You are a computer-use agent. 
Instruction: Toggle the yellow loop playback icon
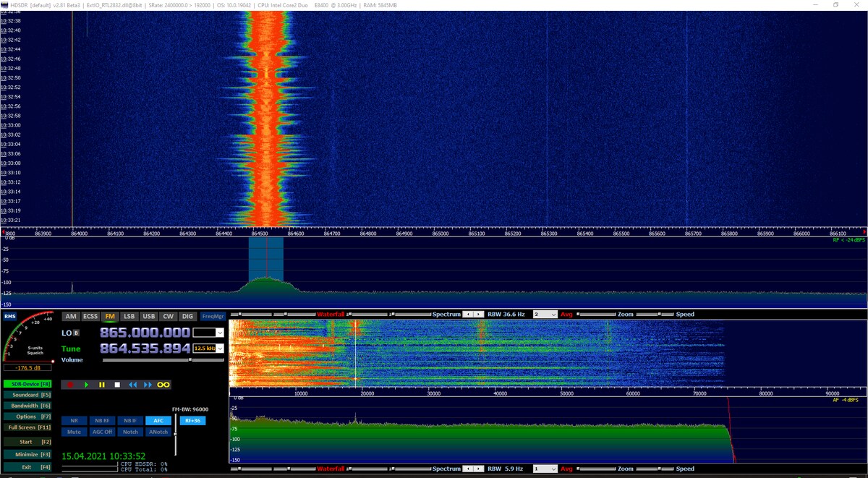[163, 385]
